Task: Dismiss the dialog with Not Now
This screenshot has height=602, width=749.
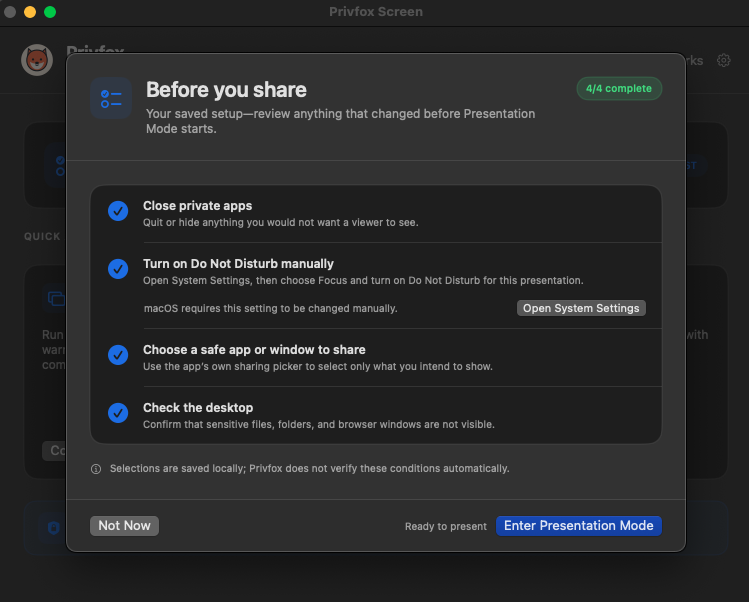Action: (124, 526)
